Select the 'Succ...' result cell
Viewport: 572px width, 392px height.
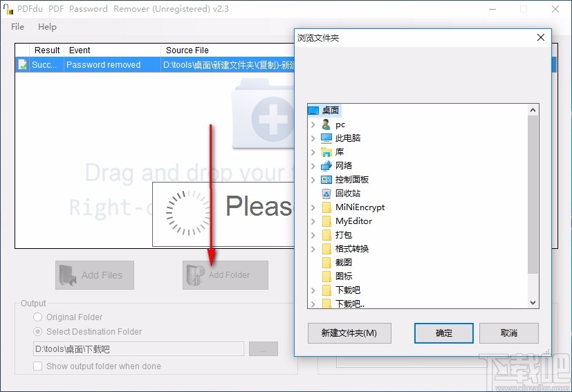pyautogui.click(x=47, y=64)
